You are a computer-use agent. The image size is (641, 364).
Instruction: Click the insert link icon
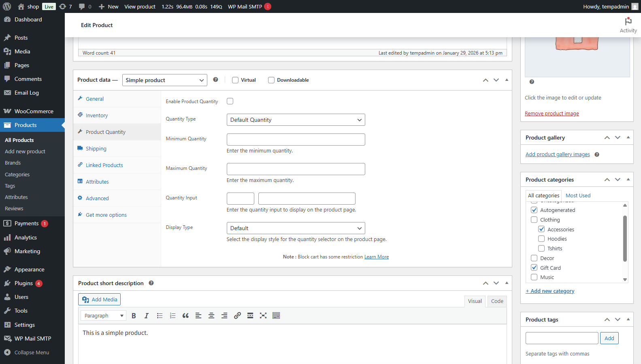[x=237, y=316]
